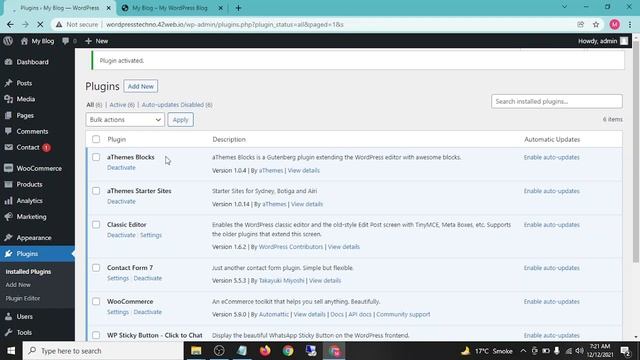Open Howdy, admin account menu
The image size is (640, 360).
pyautogui.click(x=603, y=41)
